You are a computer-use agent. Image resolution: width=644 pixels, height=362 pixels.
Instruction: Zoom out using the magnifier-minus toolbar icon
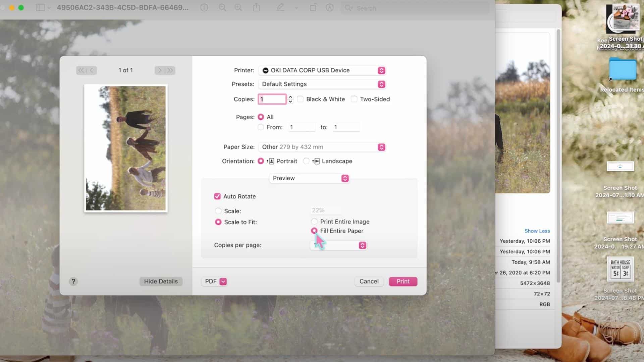222,8
